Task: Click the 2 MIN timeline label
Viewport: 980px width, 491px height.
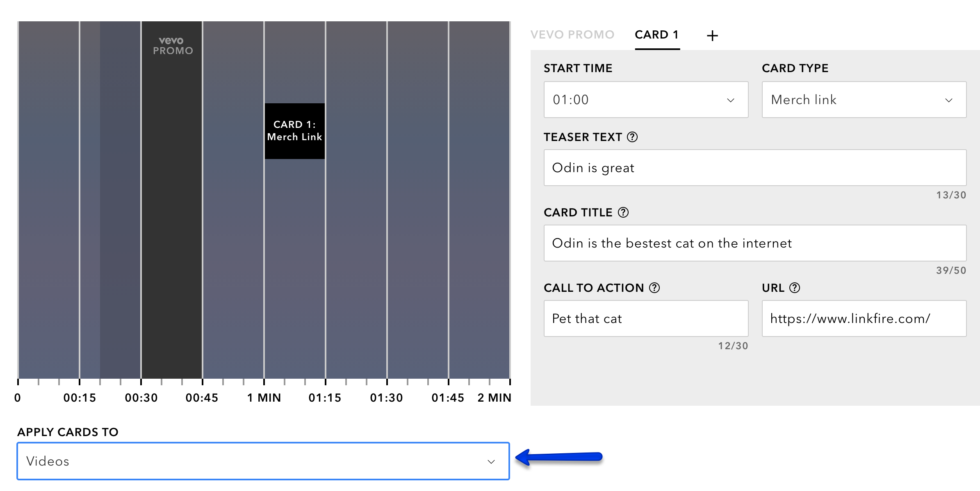Action: point(495,398)
